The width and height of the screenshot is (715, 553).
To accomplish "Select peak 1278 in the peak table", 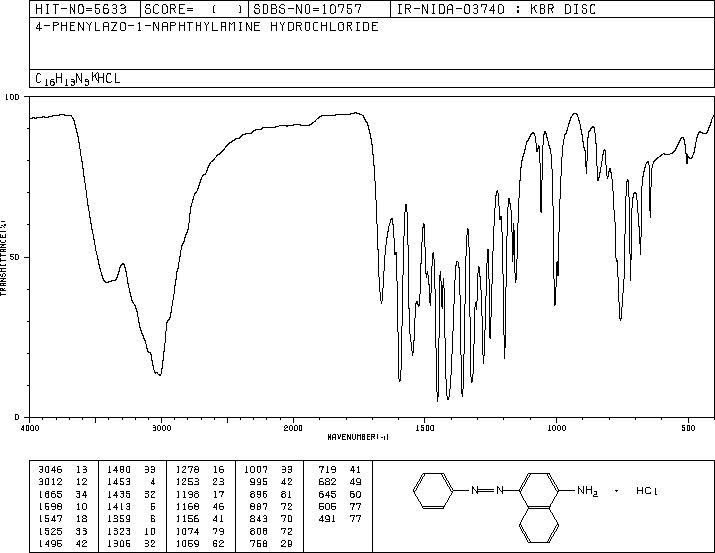I will pyautogui.click(x=200, y=470).
